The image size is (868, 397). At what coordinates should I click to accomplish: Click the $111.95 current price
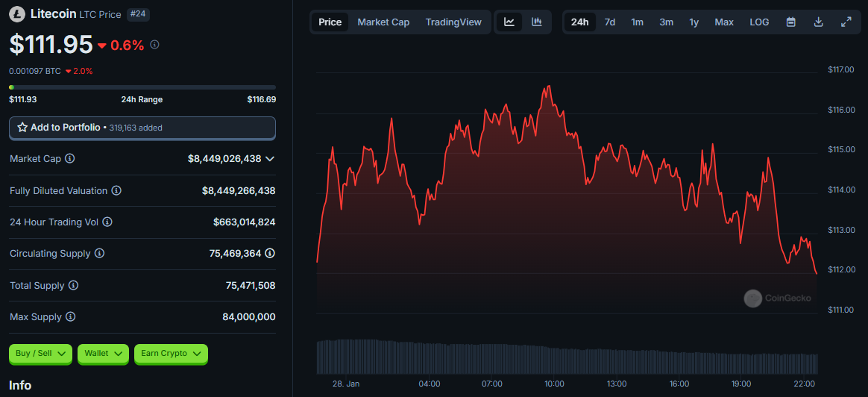(x=51, y=44)
